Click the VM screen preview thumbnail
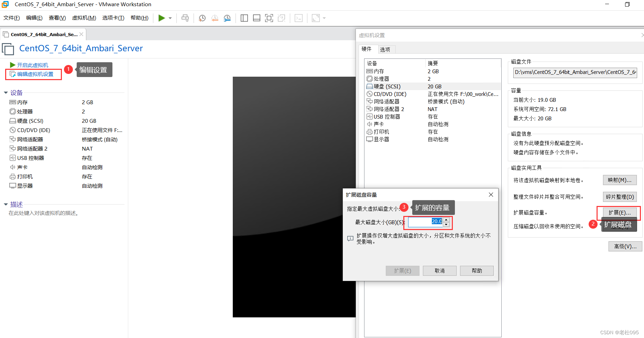Viewport: 644px width, 338px height. (x=294, y=197)
